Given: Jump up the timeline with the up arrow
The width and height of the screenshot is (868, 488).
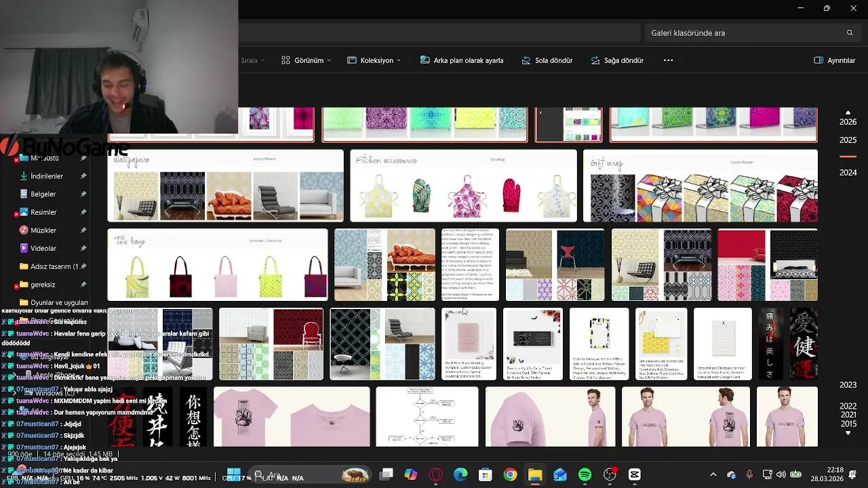Looking at the screenshot, I should coord(848,113).
